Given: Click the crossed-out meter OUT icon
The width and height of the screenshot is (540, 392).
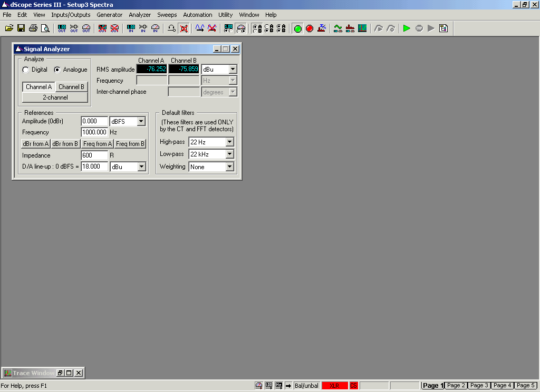Looking at the screenshot, I should point(114,28).
